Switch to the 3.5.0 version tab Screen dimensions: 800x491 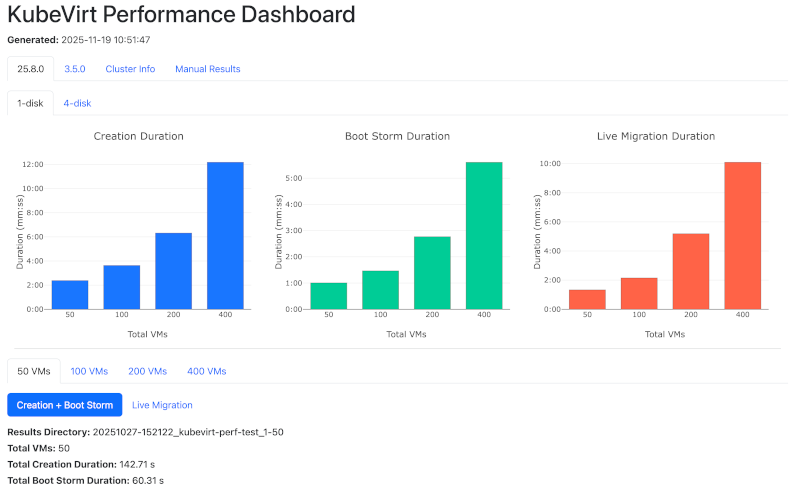[x=75, y=69]
